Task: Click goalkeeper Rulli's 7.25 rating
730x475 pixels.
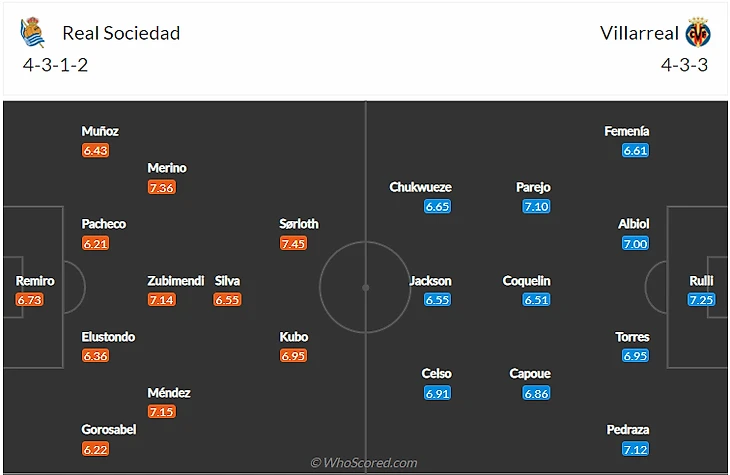Action: [701, 299]
